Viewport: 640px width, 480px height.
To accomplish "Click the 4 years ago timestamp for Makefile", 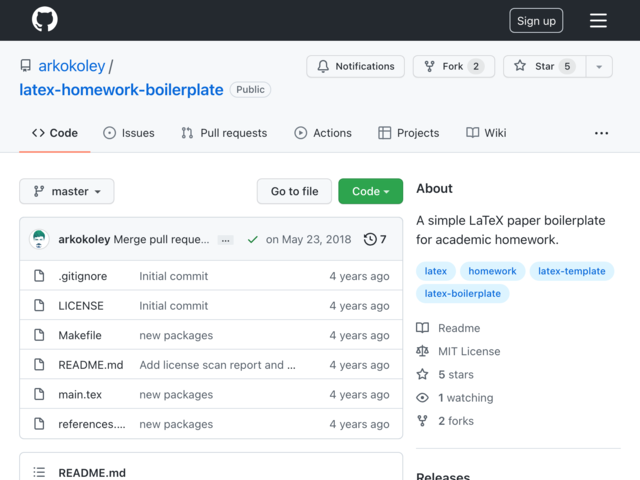I will click(359, 336).
